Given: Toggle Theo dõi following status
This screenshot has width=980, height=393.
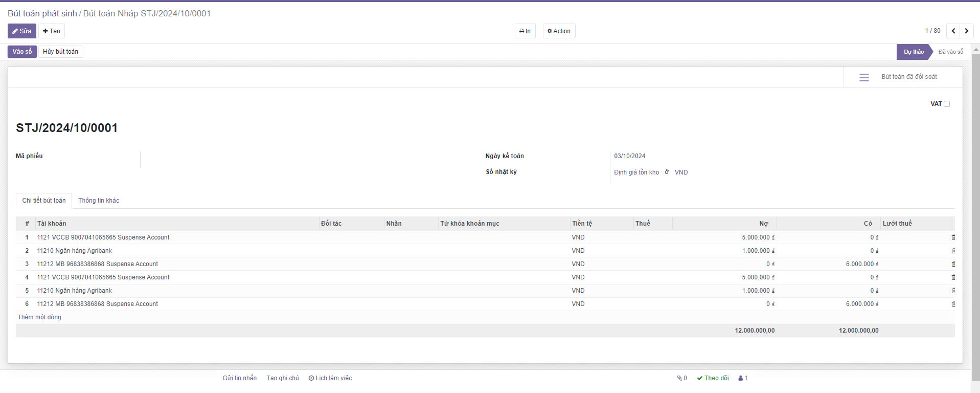Looking at the screenshot, I should [713, 378].
